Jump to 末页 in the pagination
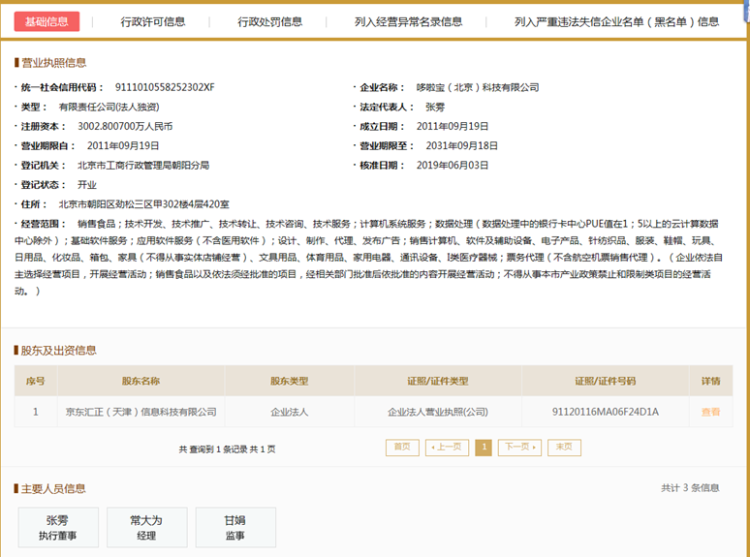This screenshot has width=750, height=557. [564, 447]
